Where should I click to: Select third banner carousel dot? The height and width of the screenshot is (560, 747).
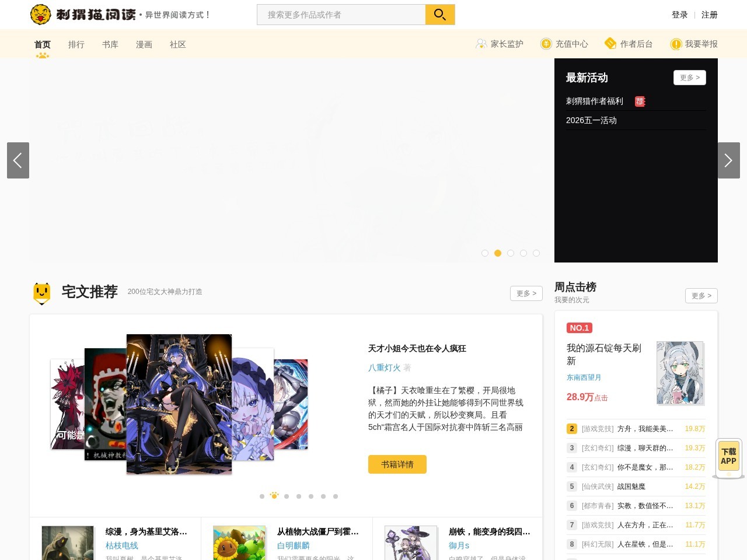click(511, 253)
